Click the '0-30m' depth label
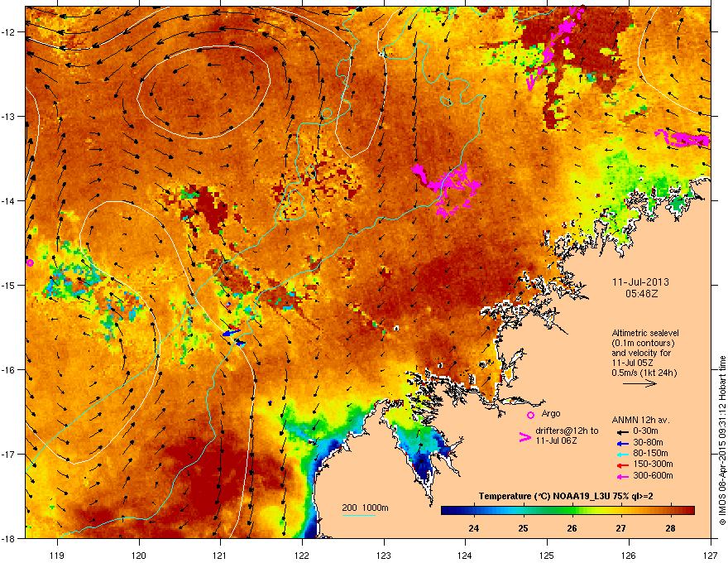Viewport: 728px width, 563px height. [645, 431]
